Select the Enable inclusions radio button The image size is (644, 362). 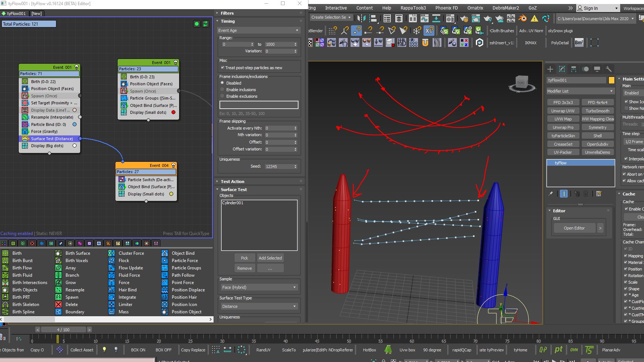click(x=222, y=90)
